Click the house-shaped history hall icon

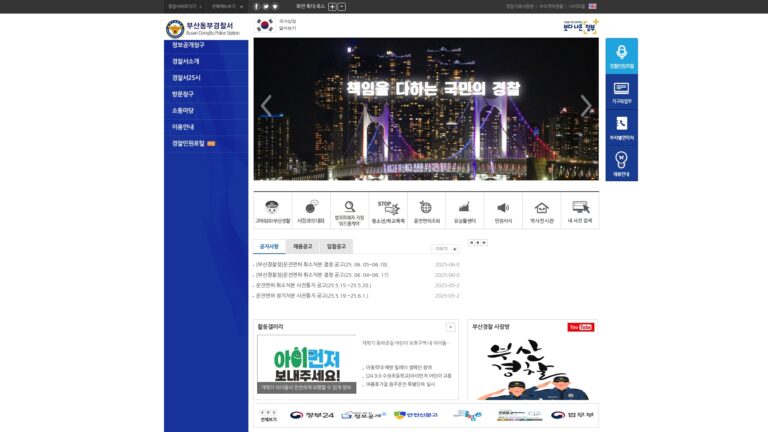(x=541, y=211)
